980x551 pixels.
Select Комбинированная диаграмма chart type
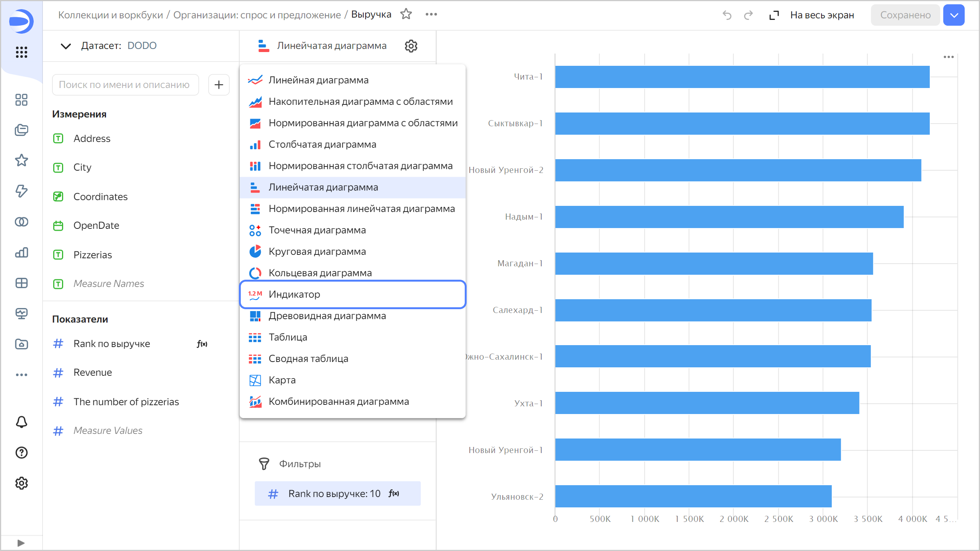click(x=338, y=402)
